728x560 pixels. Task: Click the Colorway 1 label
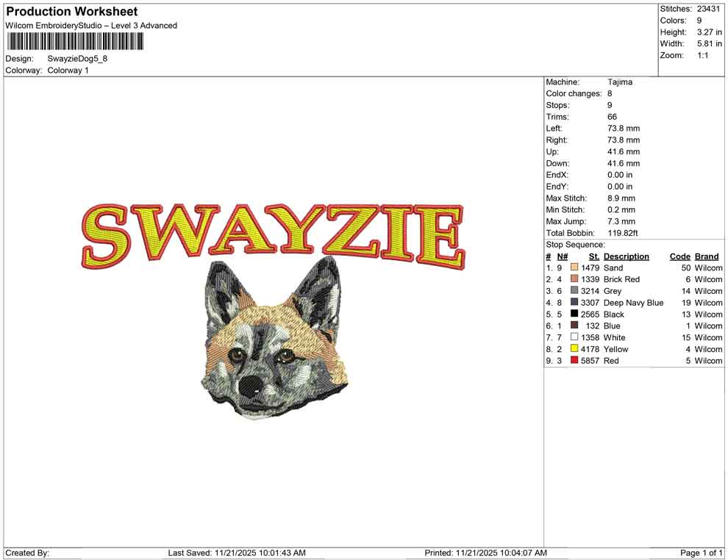click(x=68, y=70)
